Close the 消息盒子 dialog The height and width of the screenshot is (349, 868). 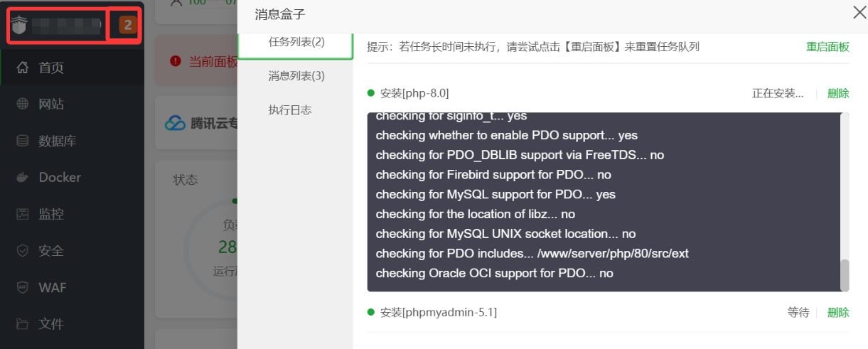click(x=859, y=12)
